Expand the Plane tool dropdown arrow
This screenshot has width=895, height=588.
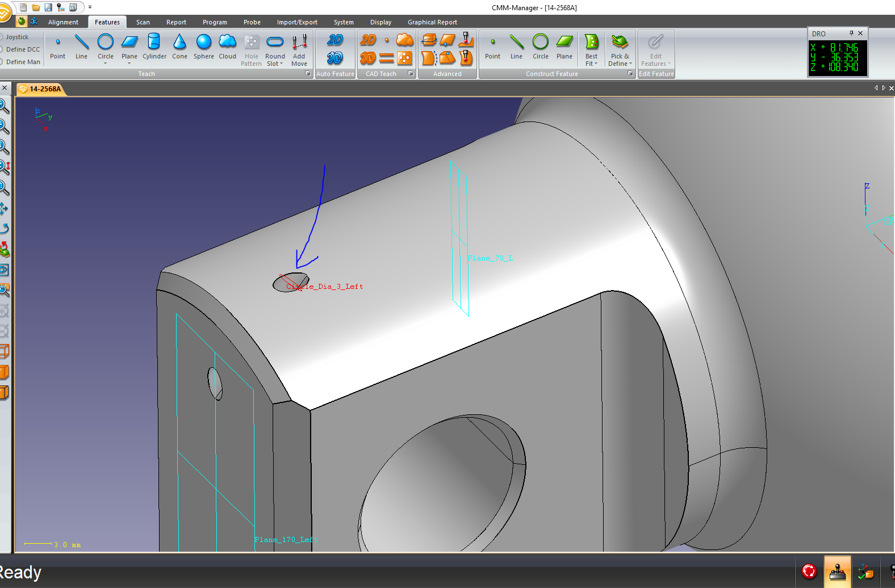coord(129,64)
